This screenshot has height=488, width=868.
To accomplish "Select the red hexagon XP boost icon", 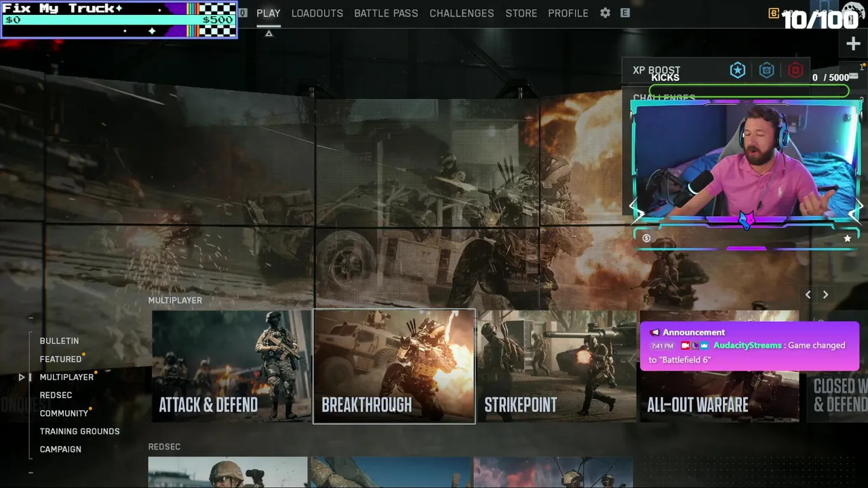I will (x=795, y=70).
